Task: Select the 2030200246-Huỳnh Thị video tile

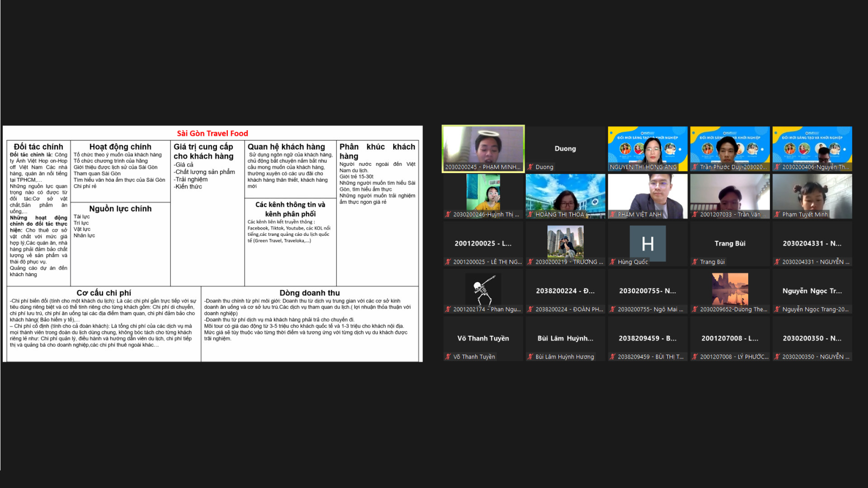Action: (483, 196)
